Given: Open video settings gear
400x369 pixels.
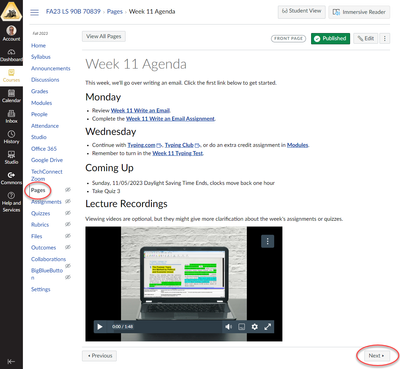Looking at the screenshot, I should click(x=254, y=327).
